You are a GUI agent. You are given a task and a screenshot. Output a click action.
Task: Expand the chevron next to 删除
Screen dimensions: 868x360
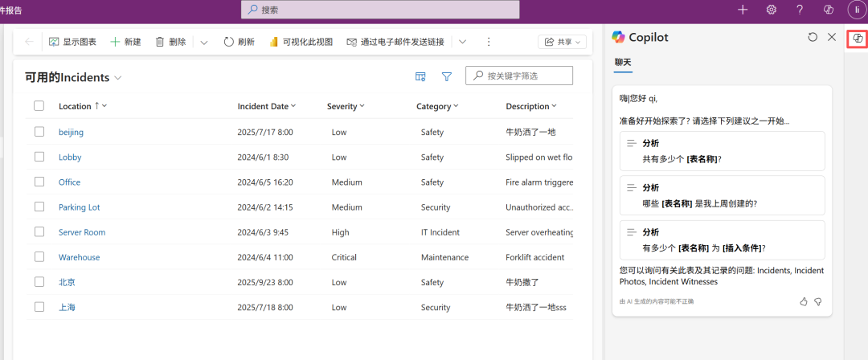pyautogui.click(x=203, y=42)
